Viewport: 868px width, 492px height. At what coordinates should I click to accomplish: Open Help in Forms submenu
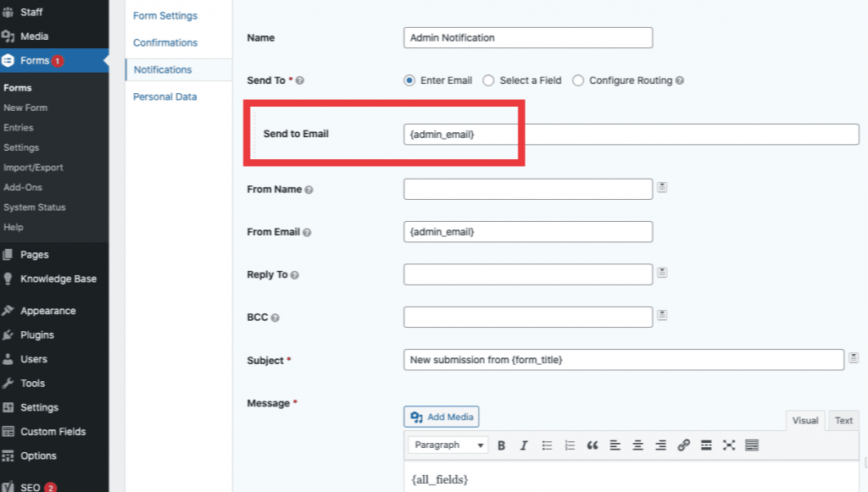14,227
